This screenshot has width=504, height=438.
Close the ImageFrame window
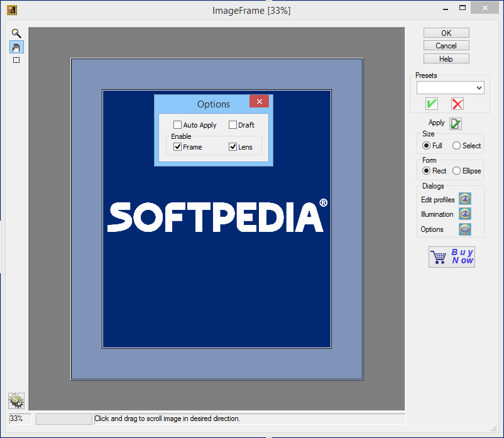click(485, 8)
